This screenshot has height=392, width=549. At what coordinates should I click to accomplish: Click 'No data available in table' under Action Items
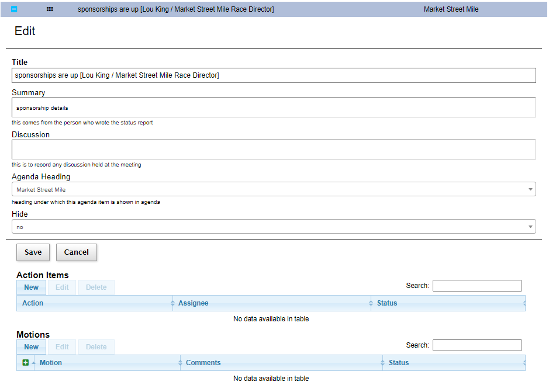click(271, 319)
